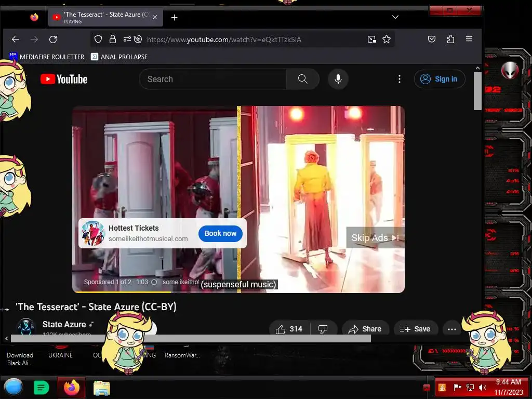Open the Pocket save icon
532x399 pixels.
click(432, 39)
